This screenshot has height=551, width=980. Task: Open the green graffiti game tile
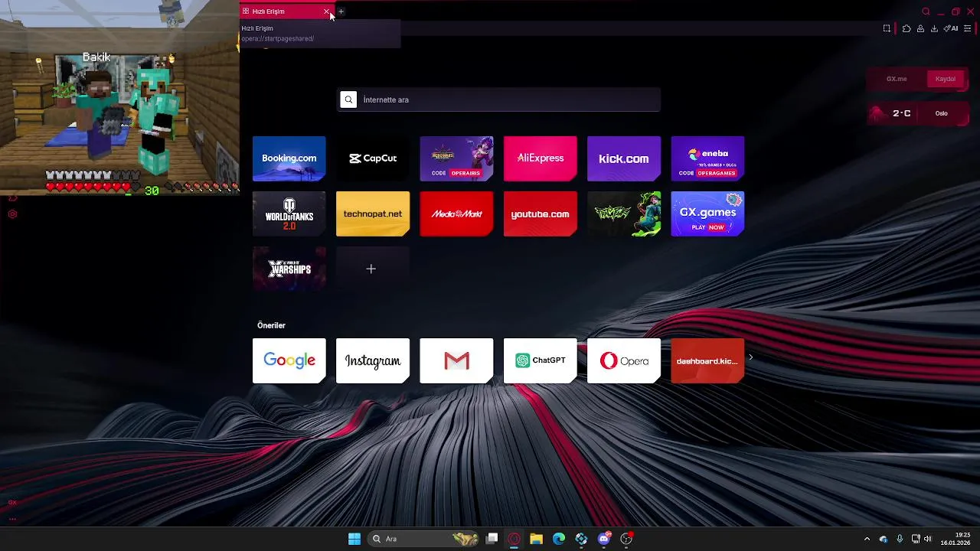[x=624, y=214]
